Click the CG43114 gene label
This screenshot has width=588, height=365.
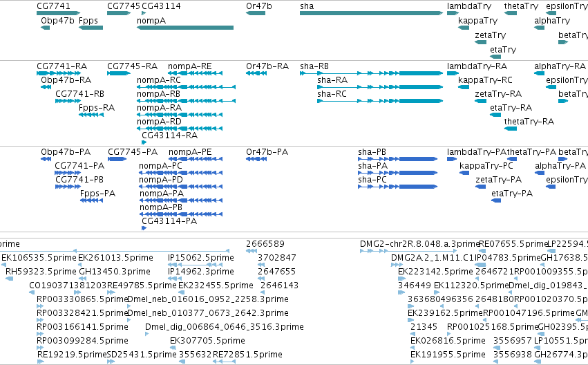[x=161, y=6]
